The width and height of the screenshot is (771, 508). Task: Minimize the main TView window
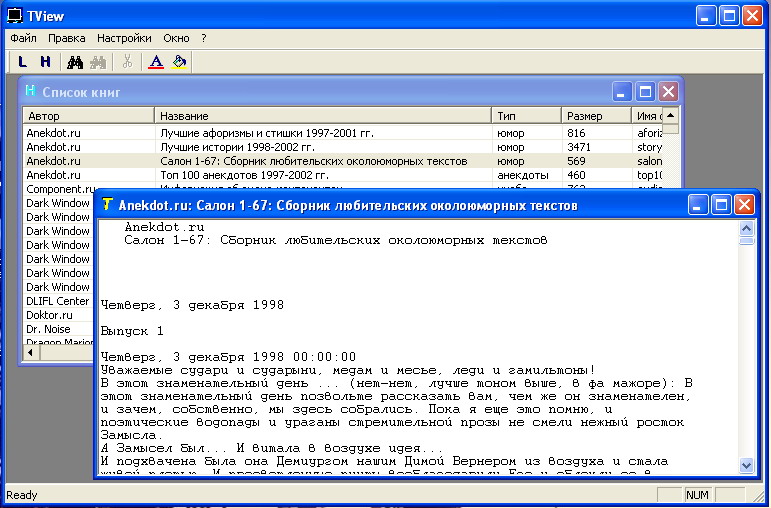[706, 16]
